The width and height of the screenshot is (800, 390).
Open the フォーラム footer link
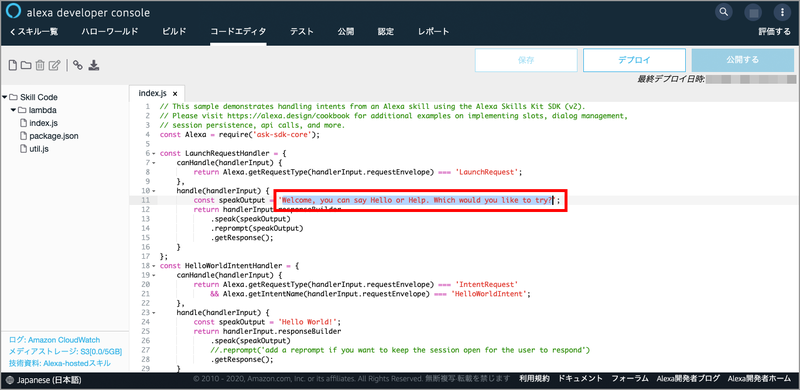[630, 379]
